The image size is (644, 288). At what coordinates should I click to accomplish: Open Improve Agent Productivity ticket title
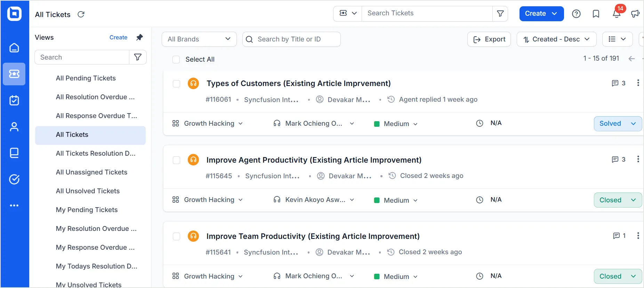314,160
